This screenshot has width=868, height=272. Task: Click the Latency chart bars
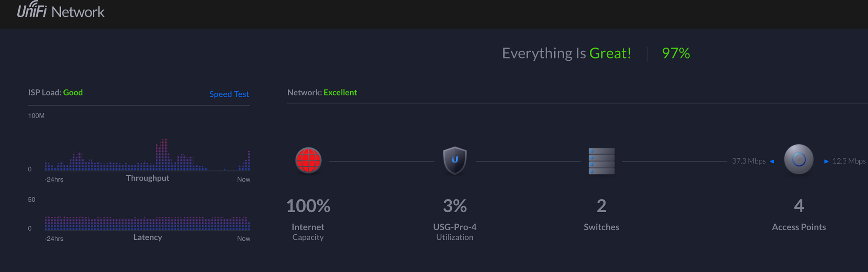pos(148,223)
